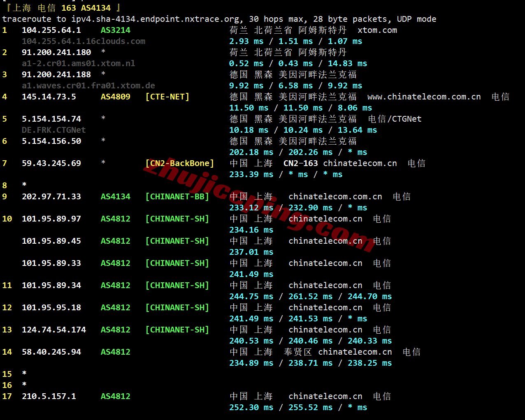Click latency value 234.16 ms
The width and height of the screenshot is (525, 420).
pos(251,230)
